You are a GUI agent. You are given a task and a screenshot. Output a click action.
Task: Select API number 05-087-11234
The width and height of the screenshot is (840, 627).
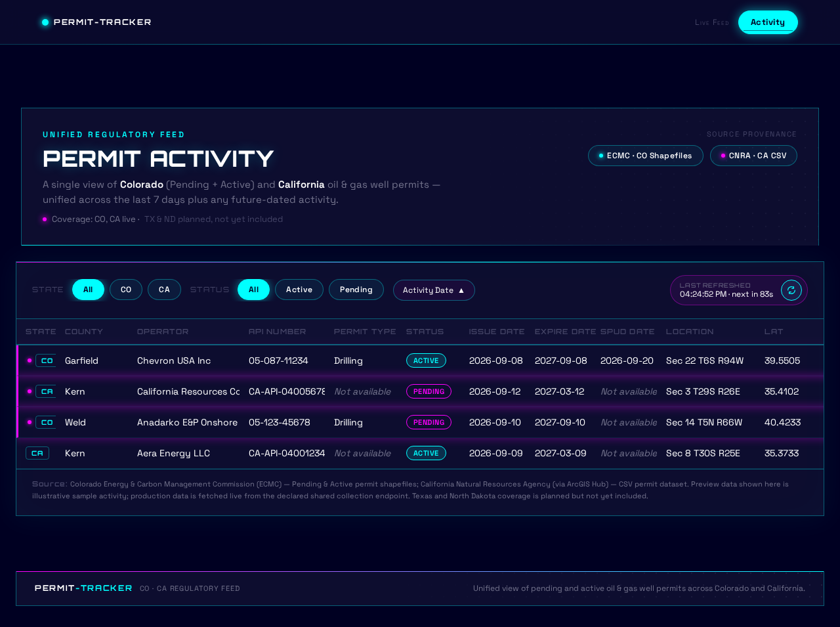278,360
